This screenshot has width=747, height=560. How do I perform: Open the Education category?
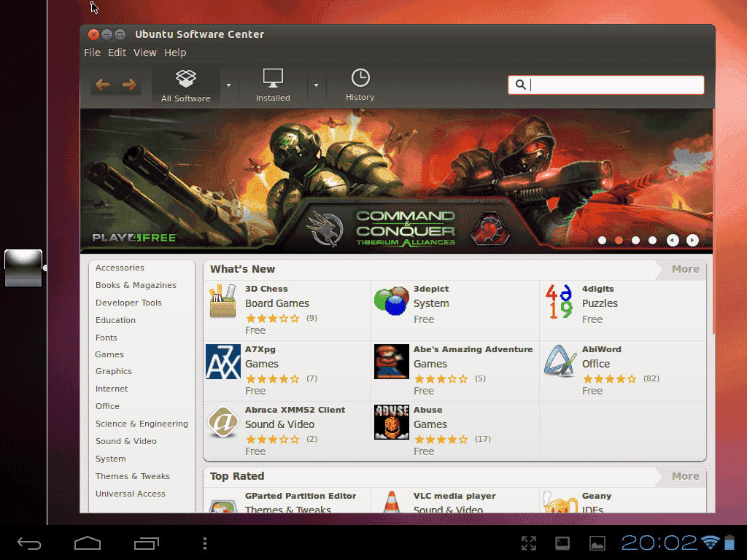tap(115, 320)
